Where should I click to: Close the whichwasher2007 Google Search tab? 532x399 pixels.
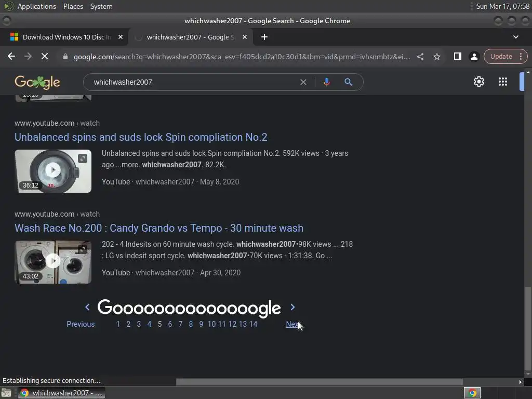click(245, 37)
